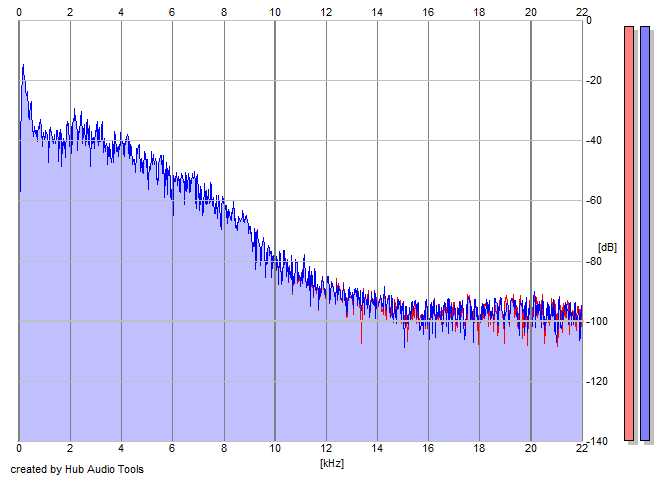Click the 18 kHz label on bottom axis

pyautogui.click(x=479, y=448)
